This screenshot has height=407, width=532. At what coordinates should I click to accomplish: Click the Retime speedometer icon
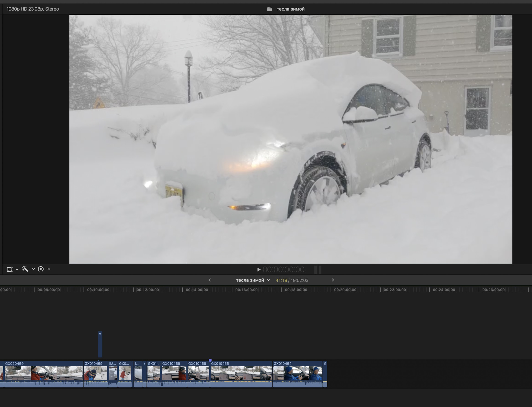(41, 269)
